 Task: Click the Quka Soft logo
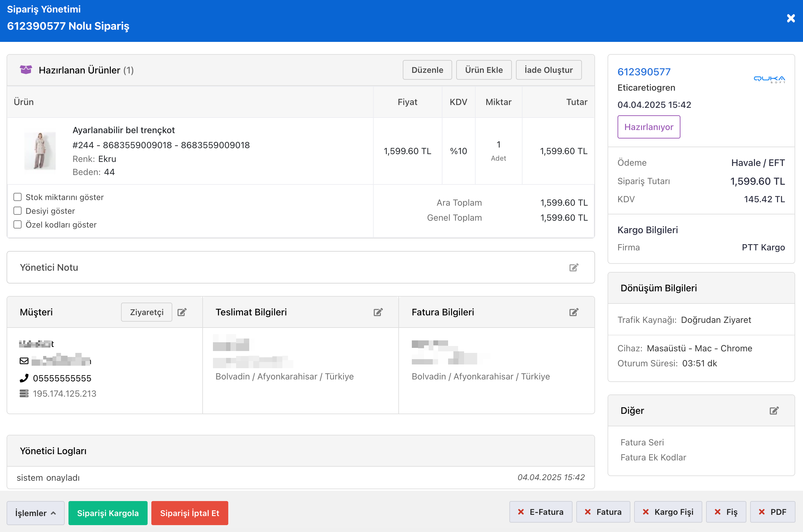click(769, 79)
